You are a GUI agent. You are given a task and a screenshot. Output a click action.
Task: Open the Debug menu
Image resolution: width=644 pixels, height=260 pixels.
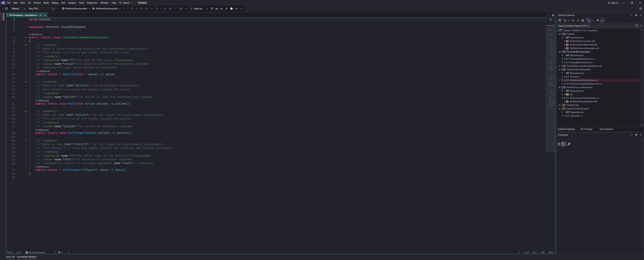(55, 3)
